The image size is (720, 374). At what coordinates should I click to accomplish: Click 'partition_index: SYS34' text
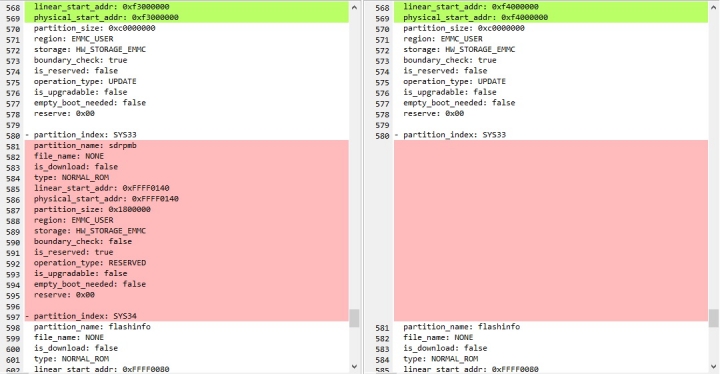[85, 316]
